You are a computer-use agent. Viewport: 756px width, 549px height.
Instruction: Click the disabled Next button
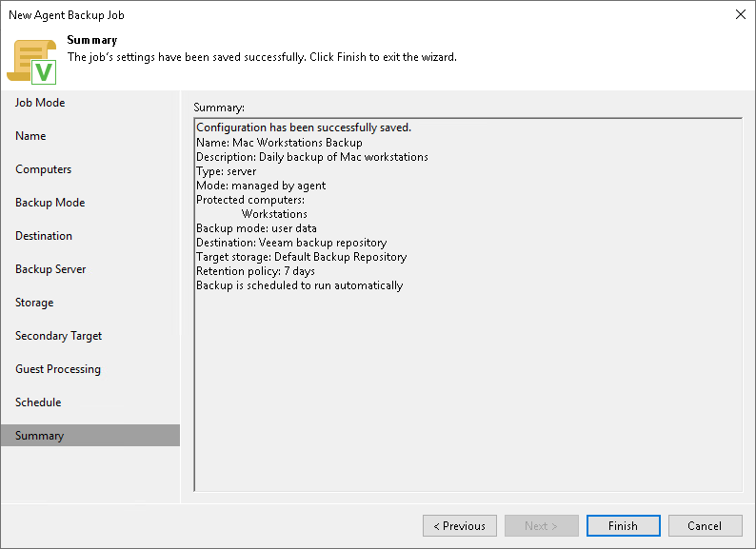pos(542,525)
